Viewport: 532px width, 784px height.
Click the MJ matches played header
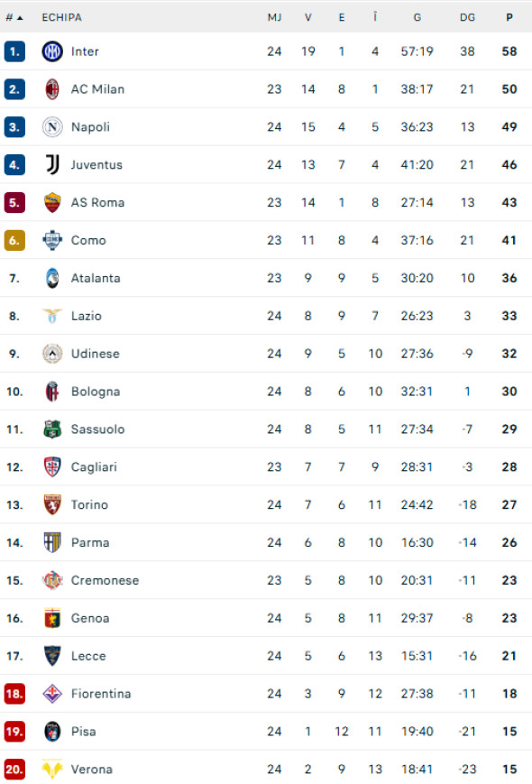[274, 16]
